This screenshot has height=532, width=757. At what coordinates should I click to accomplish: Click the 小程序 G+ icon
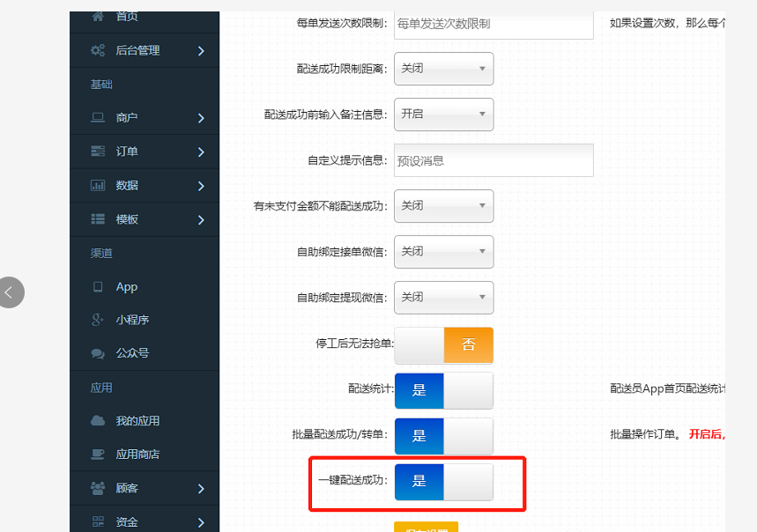point(98,320)
